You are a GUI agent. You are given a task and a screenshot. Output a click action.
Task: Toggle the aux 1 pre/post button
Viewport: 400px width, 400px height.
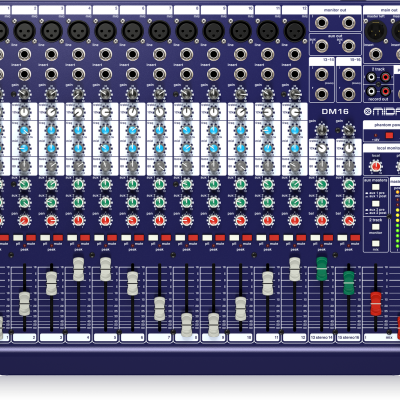376,187
